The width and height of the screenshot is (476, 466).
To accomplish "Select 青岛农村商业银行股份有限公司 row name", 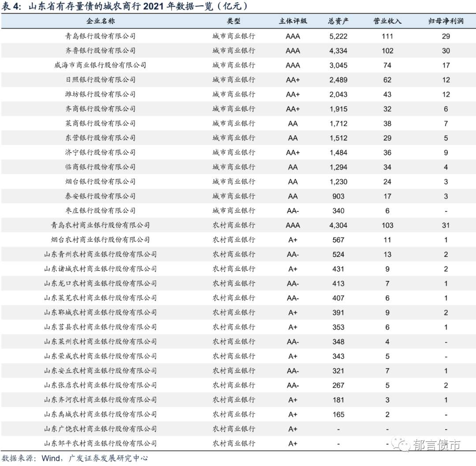I will (100, 225).
